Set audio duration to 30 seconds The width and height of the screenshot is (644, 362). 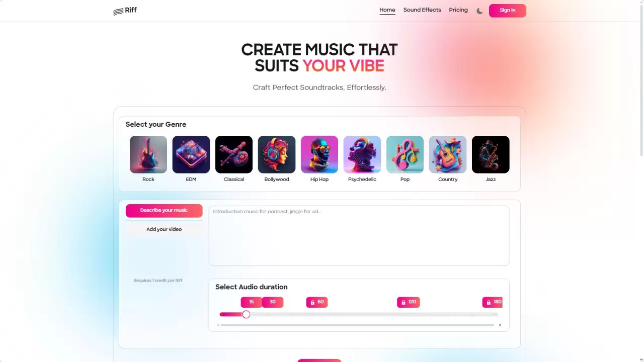(x=273, y=302)
